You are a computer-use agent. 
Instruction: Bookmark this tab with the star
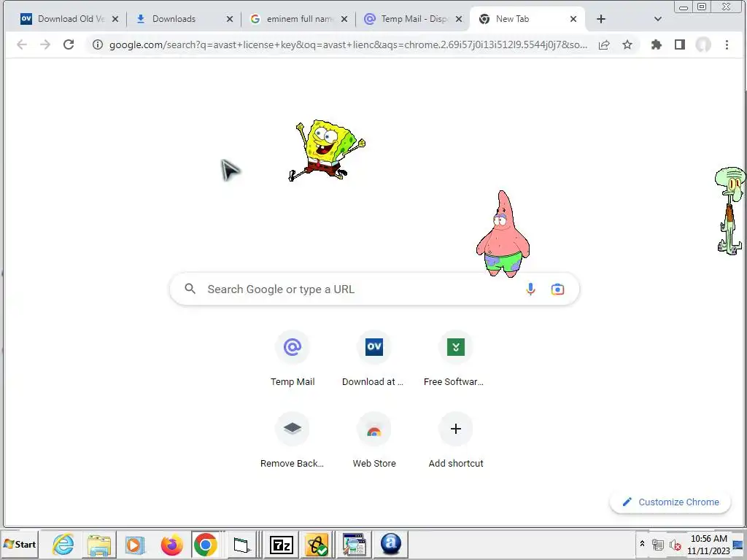coord(627,44)
